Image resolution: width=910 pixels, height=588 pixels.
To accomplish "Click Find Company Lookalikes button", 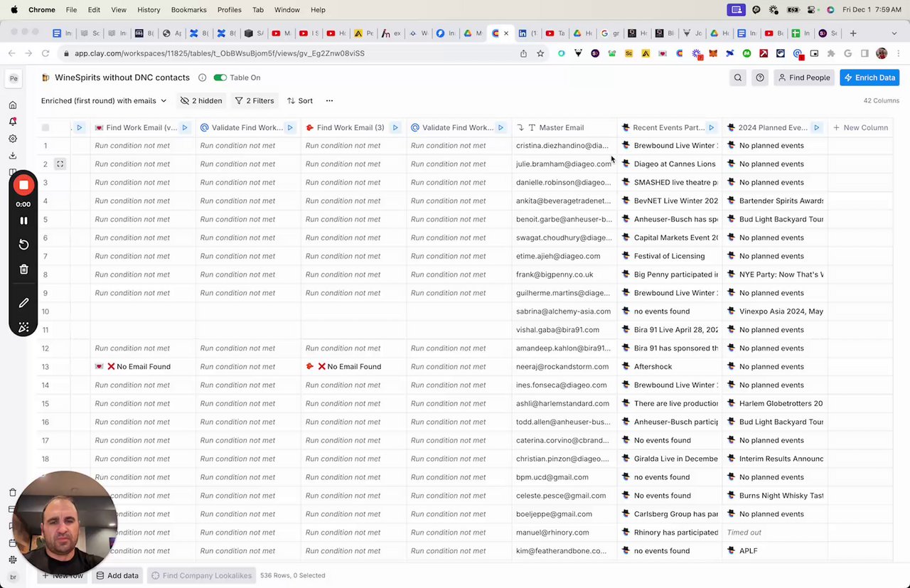I will (202, 575).
